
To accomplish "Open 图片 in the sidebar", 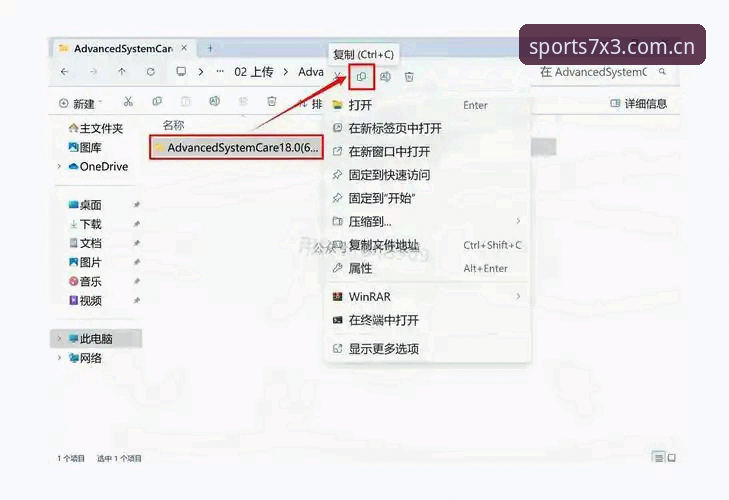I will pos(85,262).
